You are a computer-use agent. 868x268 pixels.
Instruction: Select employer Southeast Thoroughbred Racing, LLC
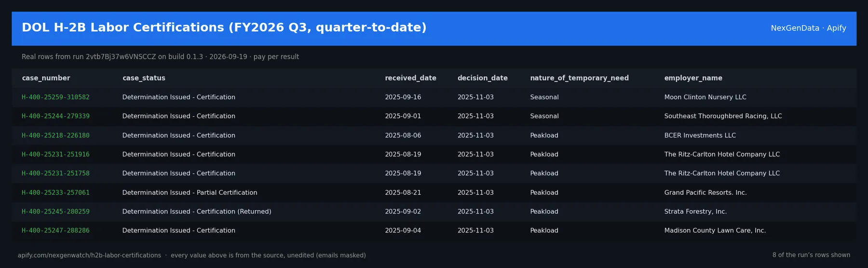[723, 116]
